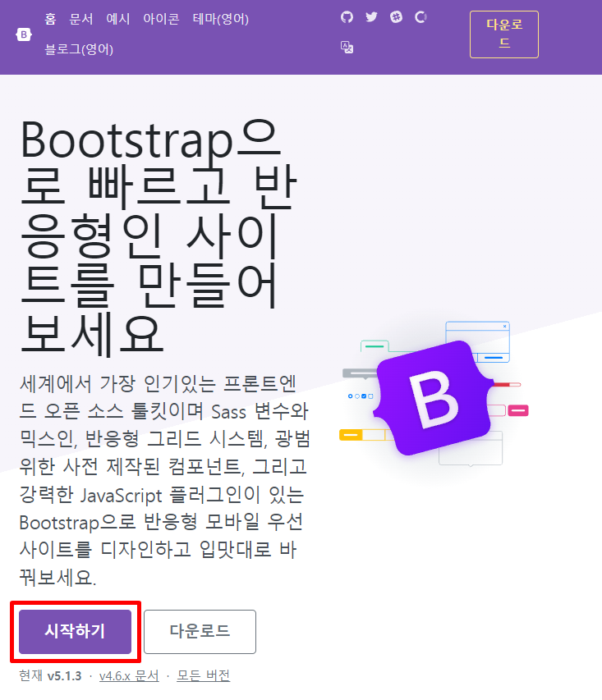Open the Open Collective icon link
This screenshot has height=700, width=602.
pos(420,17)
